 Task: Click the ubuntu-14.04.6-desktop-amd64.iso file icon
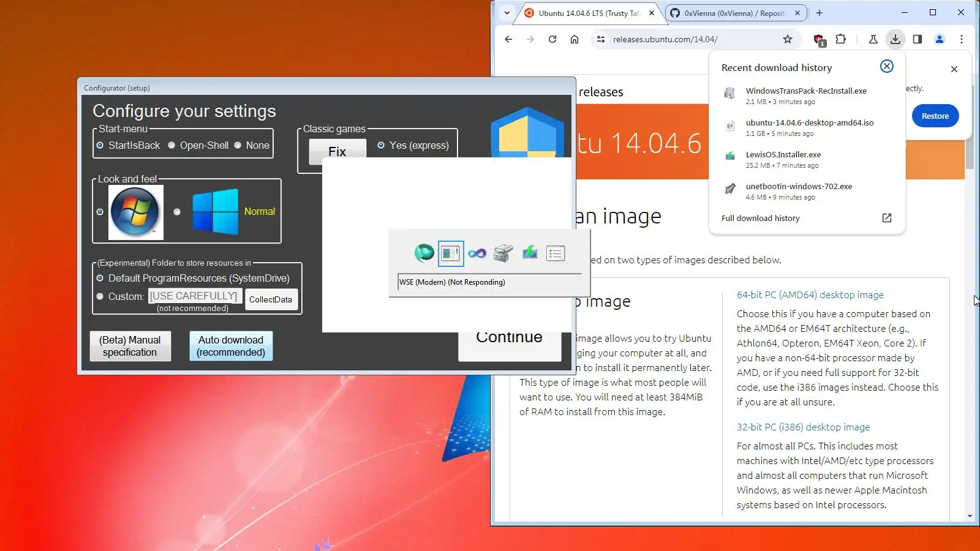pyautogui.click(x=729, y=126)
